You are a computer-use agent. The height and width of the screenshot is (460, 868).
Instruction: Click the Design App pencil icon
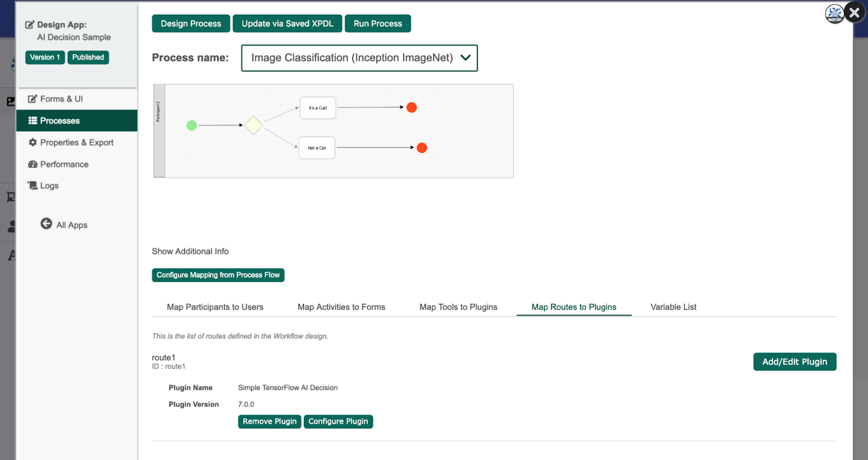pos(30,24)
